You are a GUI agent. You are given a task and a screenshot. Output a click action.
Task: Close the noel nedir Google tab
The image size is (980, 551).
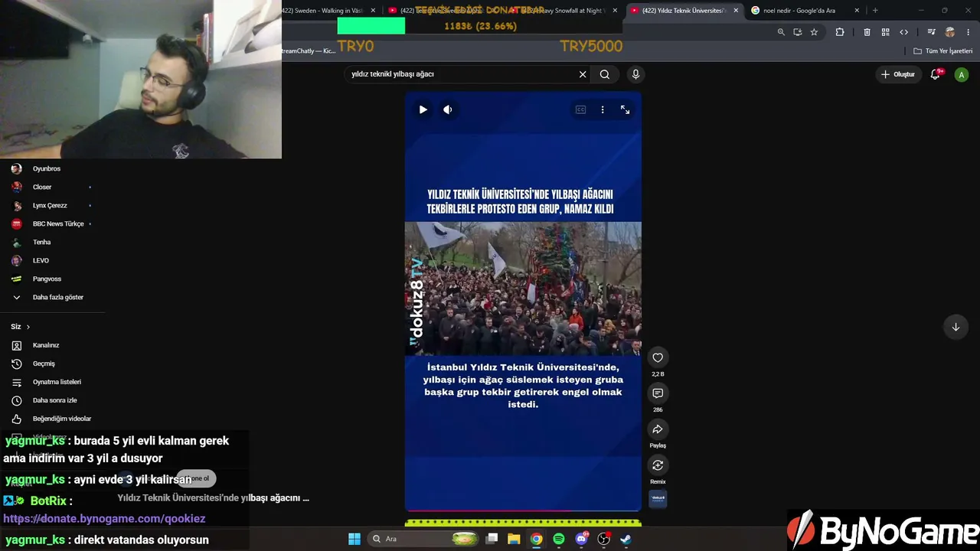click(x=857, y=11)
